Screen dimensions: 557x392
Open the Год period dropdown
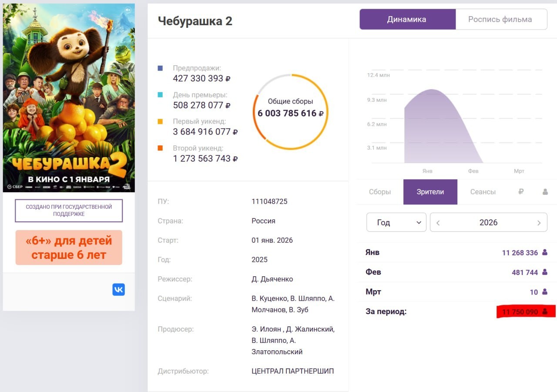396,222
